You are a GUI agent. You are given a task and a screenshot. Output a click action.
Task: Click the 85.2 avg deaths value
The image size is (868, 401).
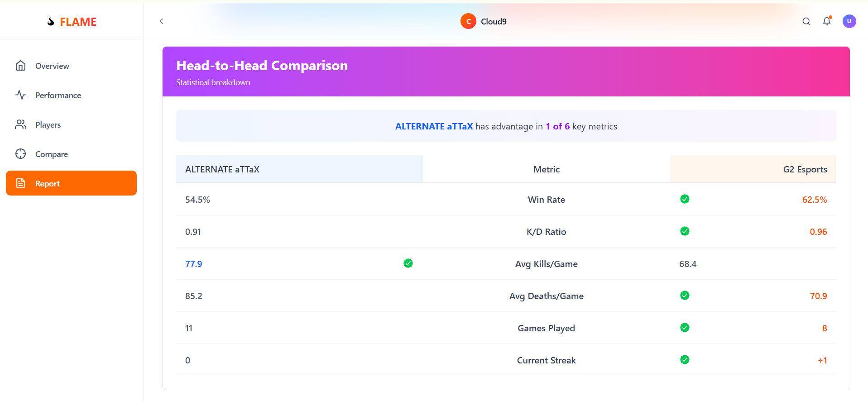pos(193,296)
